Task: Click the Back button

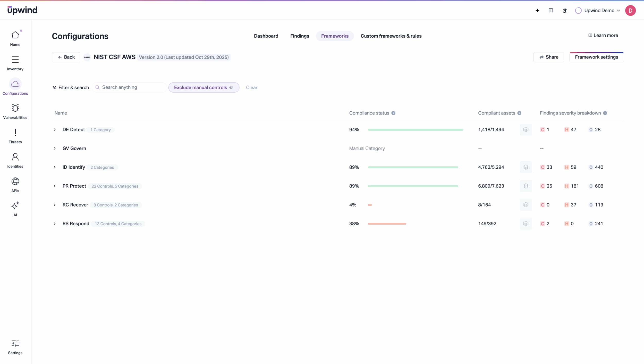Action: (66, 57)
